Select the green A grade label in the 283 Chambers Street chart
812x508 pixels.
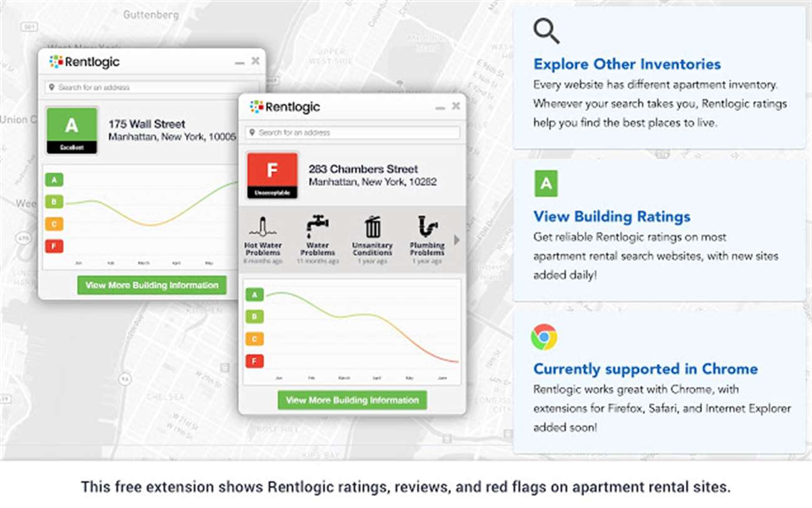pos(254,295)
